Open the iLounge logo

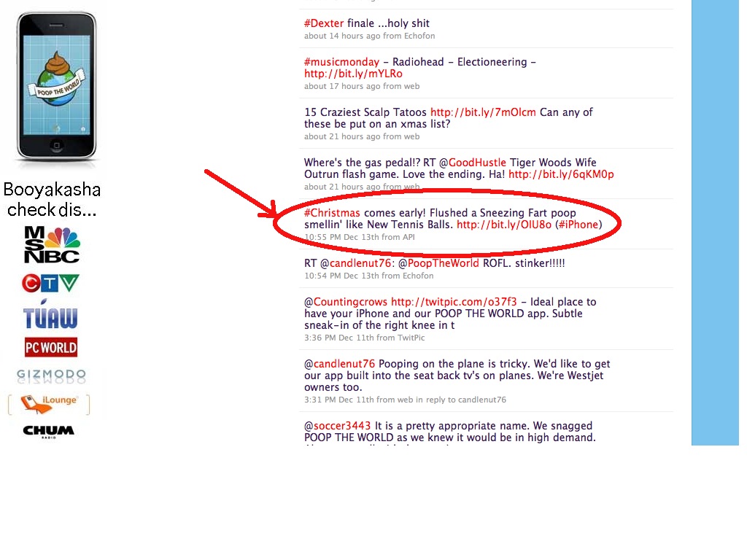[49, 404]
